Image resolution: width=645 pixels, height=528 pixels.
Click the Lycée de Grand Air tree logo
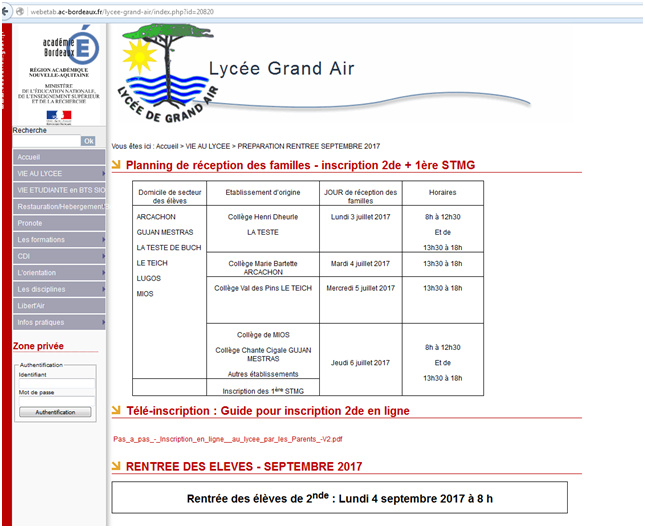click(167, 74)
